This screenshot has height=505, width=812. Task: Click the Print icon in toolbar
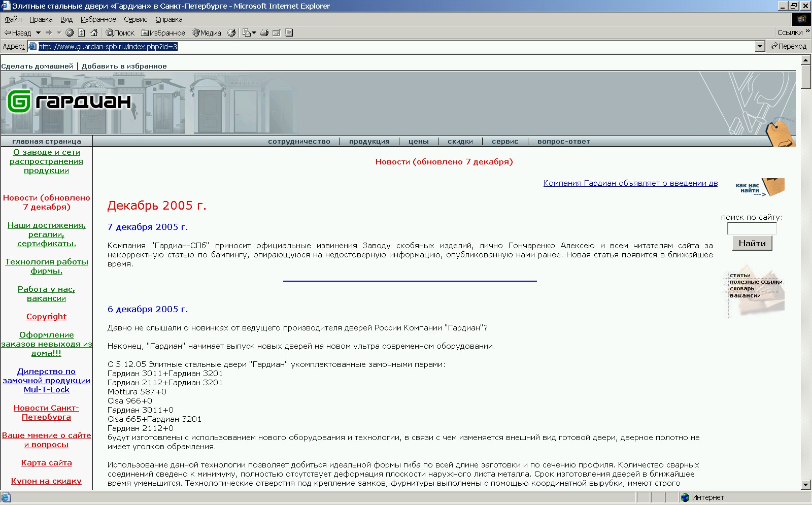264,32
